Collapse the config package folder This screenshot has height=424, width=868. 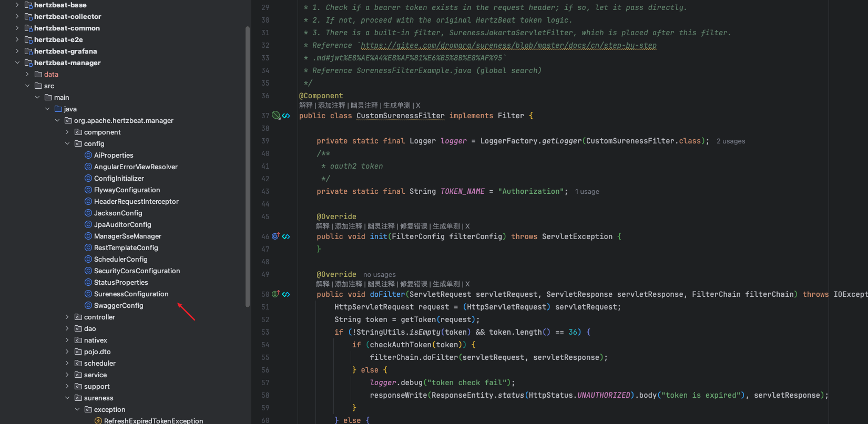pyautogui.click(x=67, y=143)
